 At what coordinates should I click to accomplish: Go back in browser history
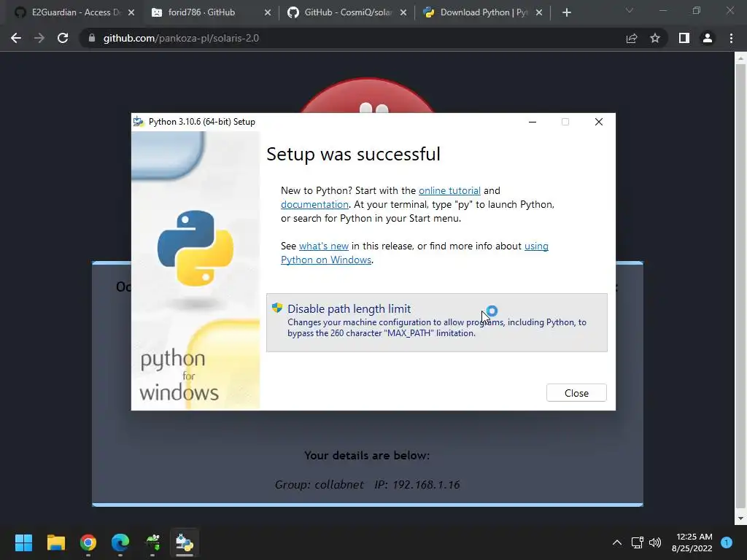[x=16, y=38]
